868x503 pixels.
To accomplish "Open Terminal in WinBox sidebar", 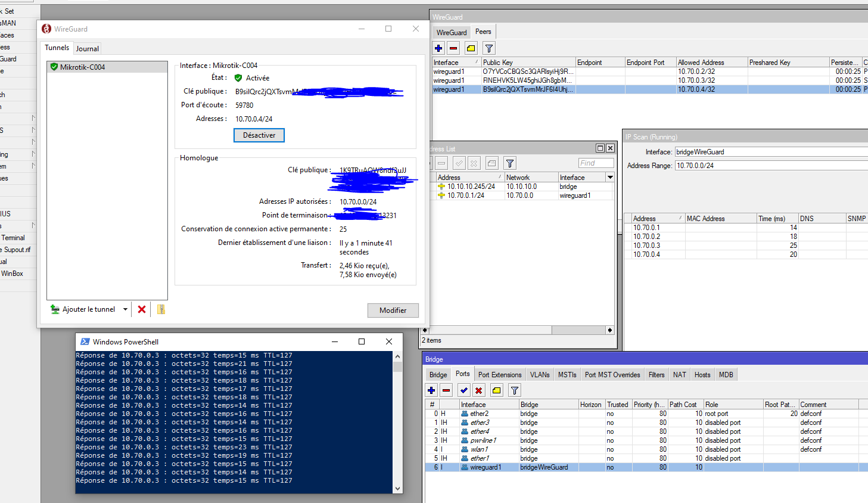I will [13, 238].
